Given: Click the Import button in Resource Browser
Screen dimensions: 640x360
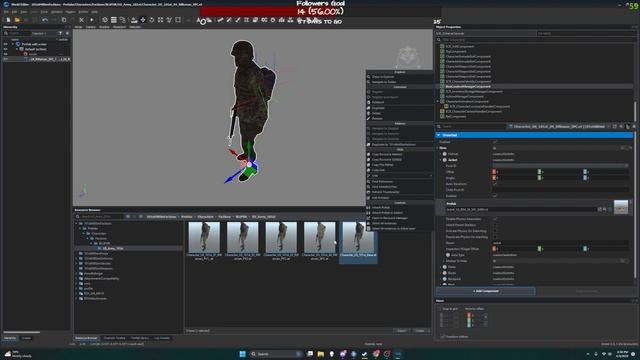Looking at the screenshot, I should point(401,331).
